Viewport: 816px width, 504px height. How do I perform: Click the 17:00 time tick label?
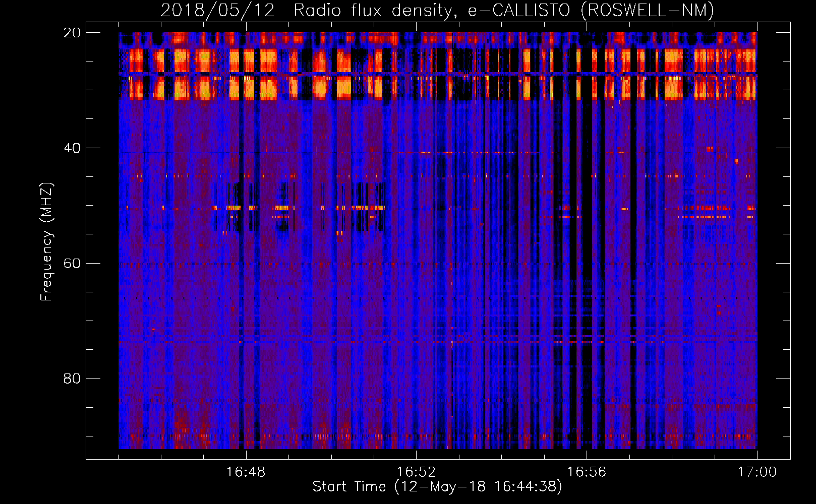pyautogui.click(x=757, y=472)
